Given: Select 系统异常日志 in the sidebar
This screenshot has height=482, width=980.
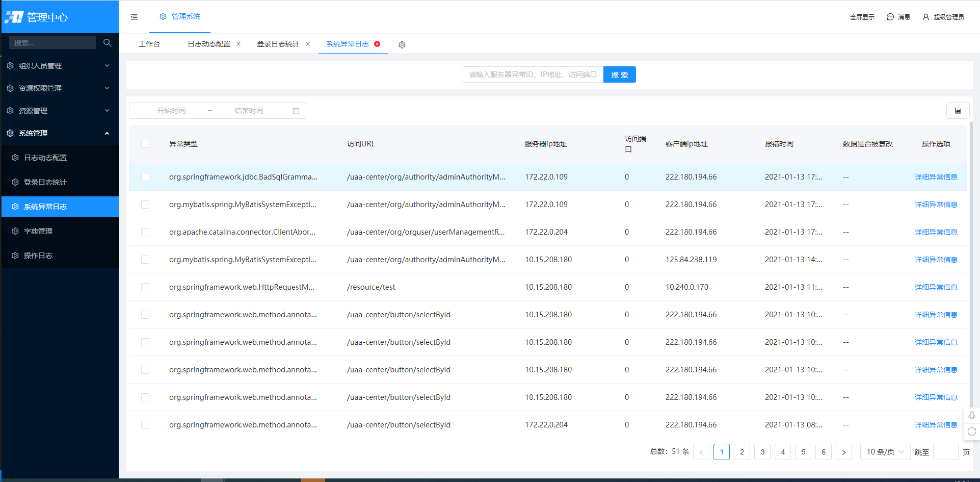Looking at the screenshot, I should point(60,207).
